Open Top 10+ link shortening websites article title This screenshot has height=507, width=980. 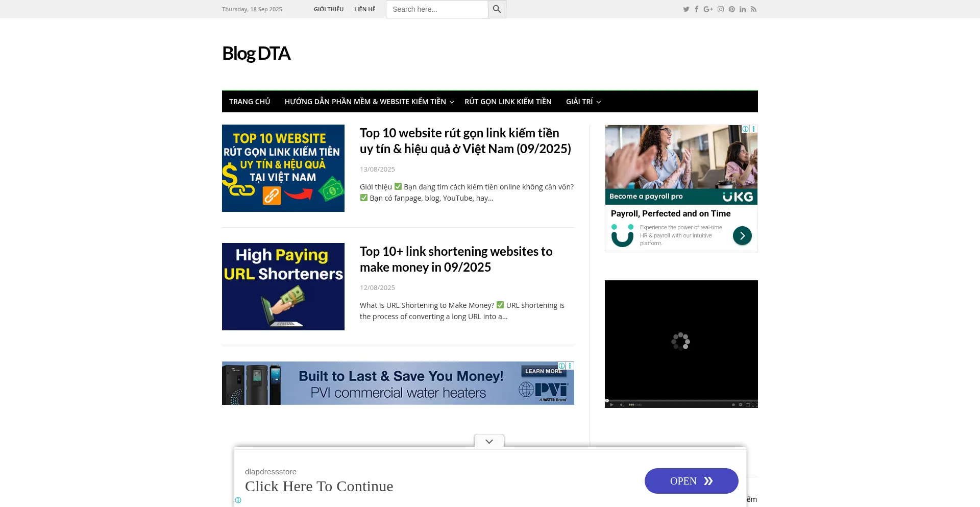coord(456,259)
